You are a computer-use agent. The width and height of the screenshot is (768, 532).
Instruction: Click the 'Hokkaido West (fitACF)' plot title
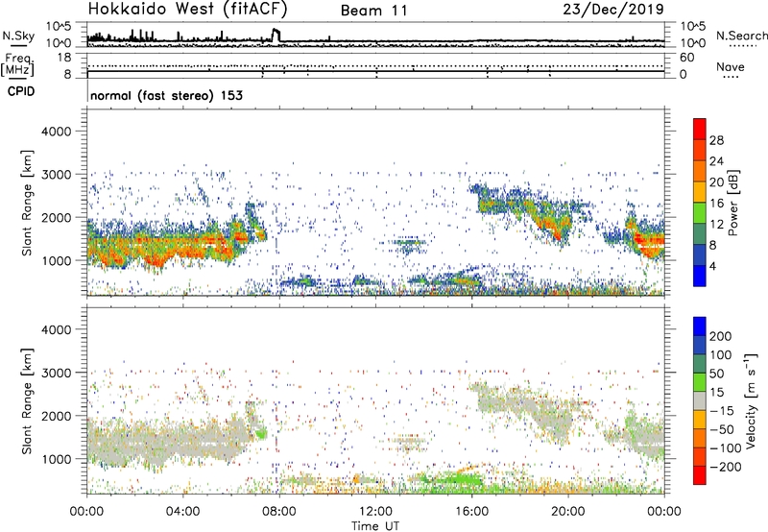187,10
